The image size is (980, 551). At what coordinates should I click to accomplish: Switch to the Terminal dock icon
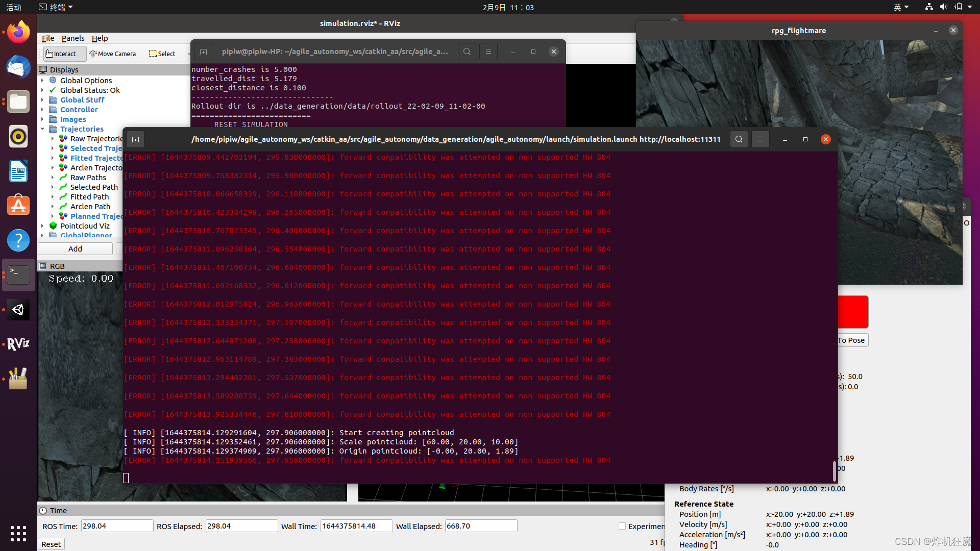click(18, 275)
